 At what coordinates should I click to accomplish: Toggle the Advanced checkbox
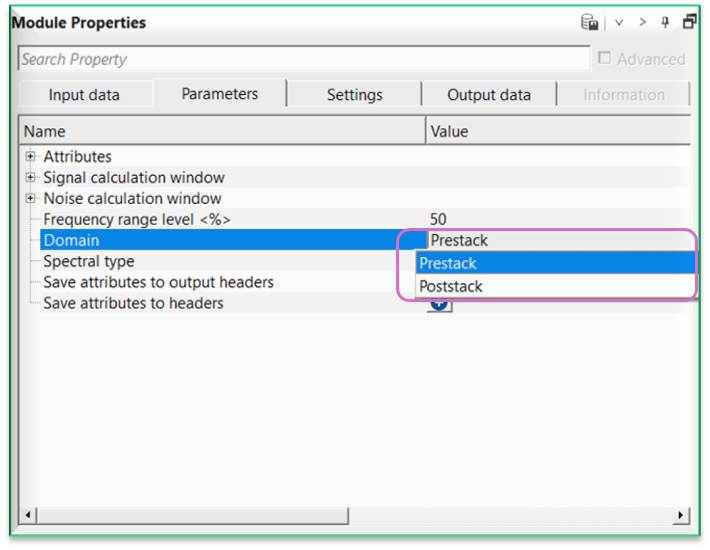click(x=604, y=59)
